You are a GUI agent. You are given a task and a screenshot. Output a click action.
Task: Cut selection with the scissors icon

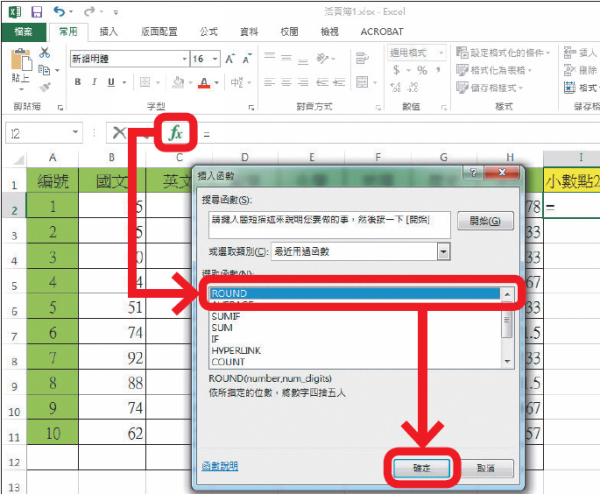(x=45, y=52)
